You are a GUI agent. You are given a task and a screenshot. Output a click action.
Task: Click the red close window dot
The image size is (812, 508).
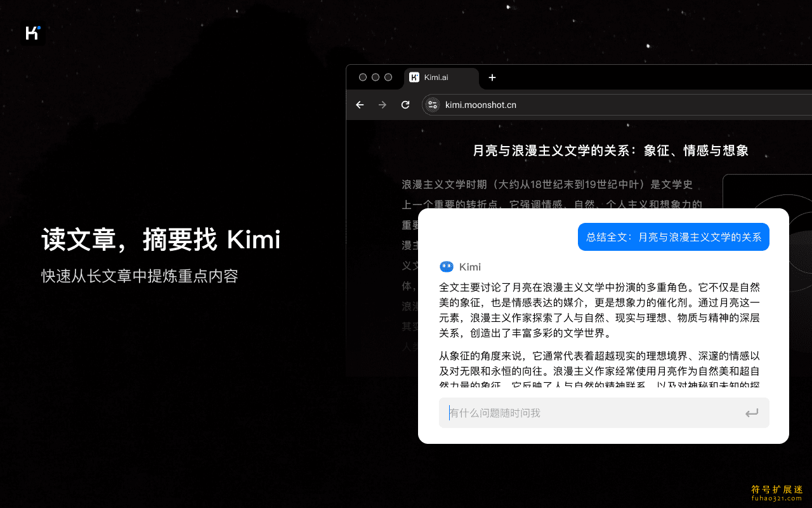pyautogui.click(x=363, y=77)
